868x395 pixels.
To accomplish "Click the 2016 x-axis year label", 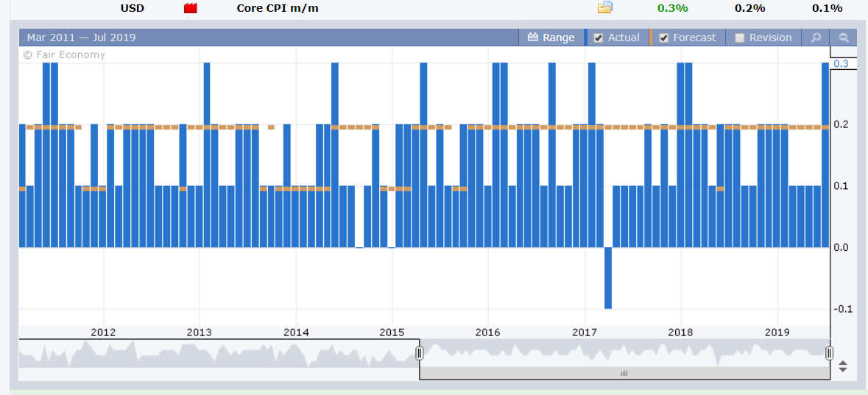I will 487,332.
